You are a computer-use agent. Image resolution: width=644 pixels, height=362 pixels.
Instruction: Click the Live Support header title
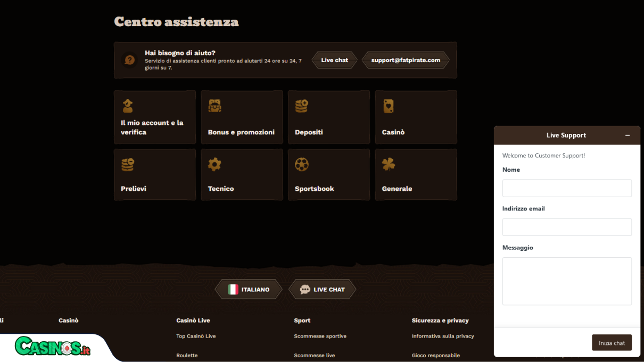[566, 136]
